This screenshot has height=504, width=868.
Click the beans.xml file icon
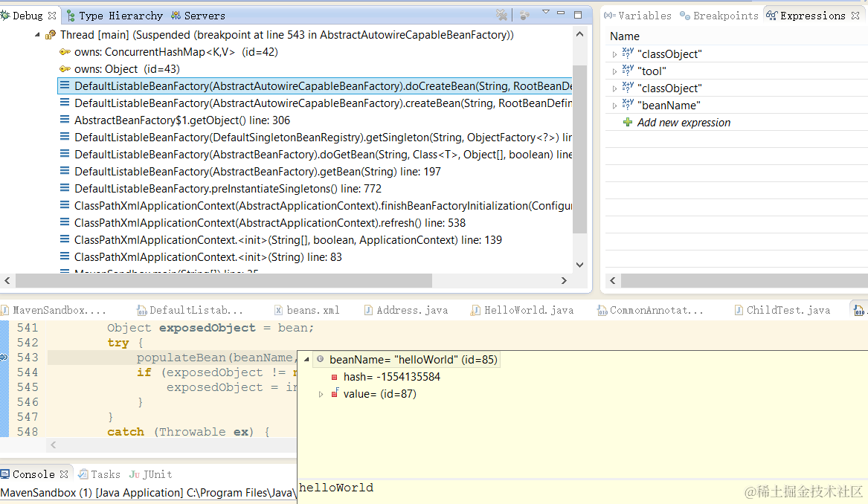279,311
